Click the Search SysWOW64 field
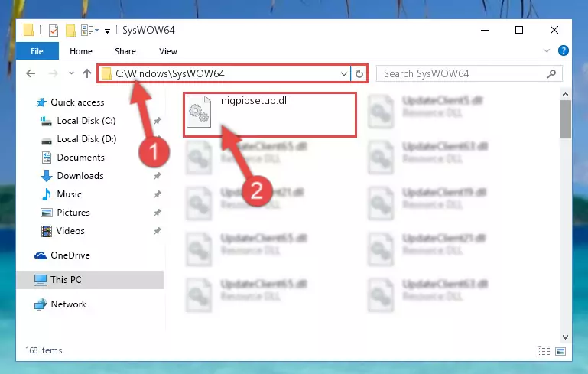This screenshot has width=588, height=374. pyautogui.click(x=469, y=73)
